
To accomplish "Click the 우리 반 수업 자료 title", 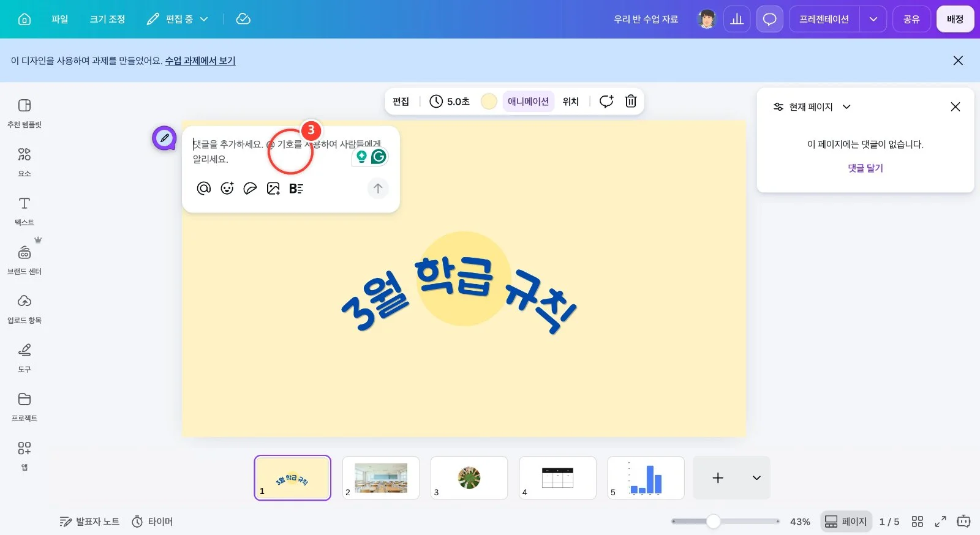I will point(646,19).
